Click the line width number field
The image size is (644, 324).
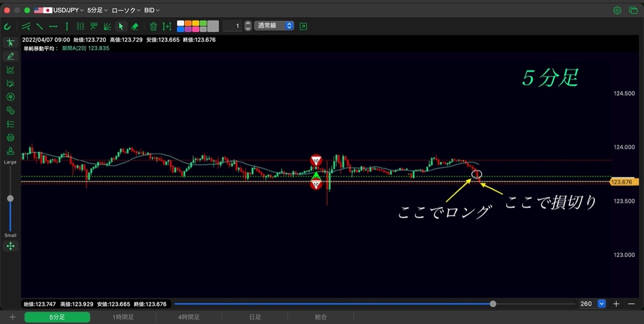tap(232, 26)
